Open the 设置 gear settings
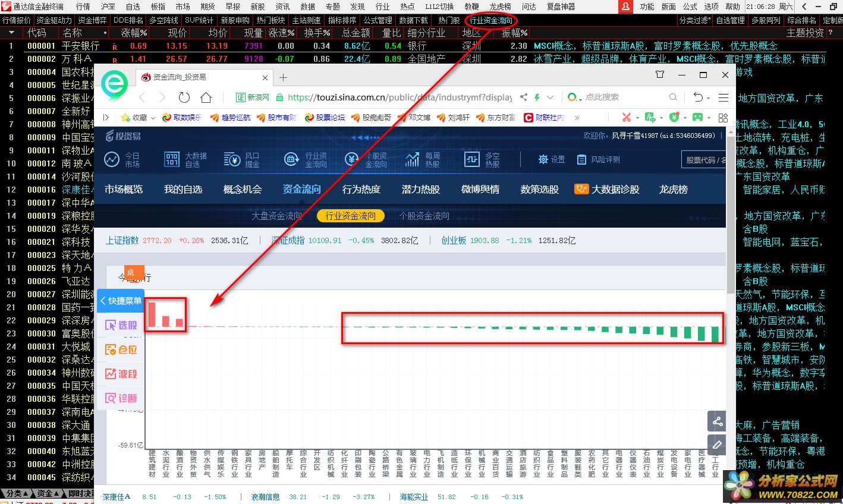Image resolution: width=843 pixels, height=504 pixels. coord(551,159)
